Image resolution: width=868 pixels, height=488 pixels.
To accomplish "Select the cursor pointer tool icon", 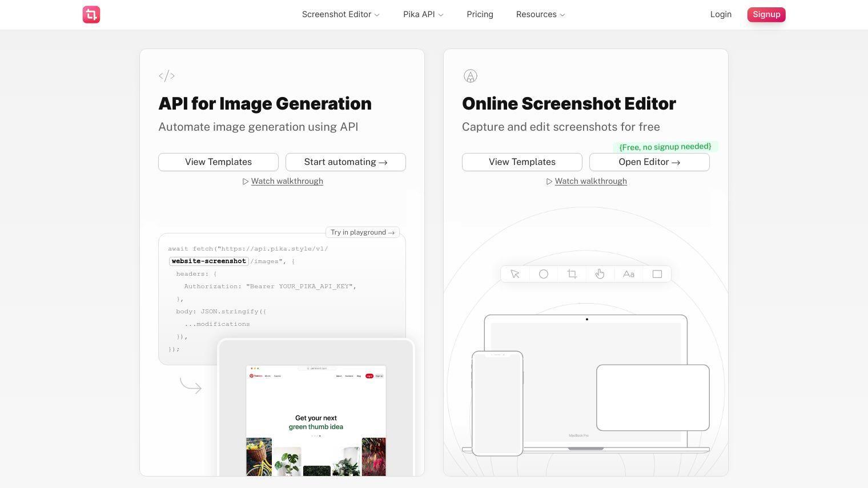I will point(515,274).
